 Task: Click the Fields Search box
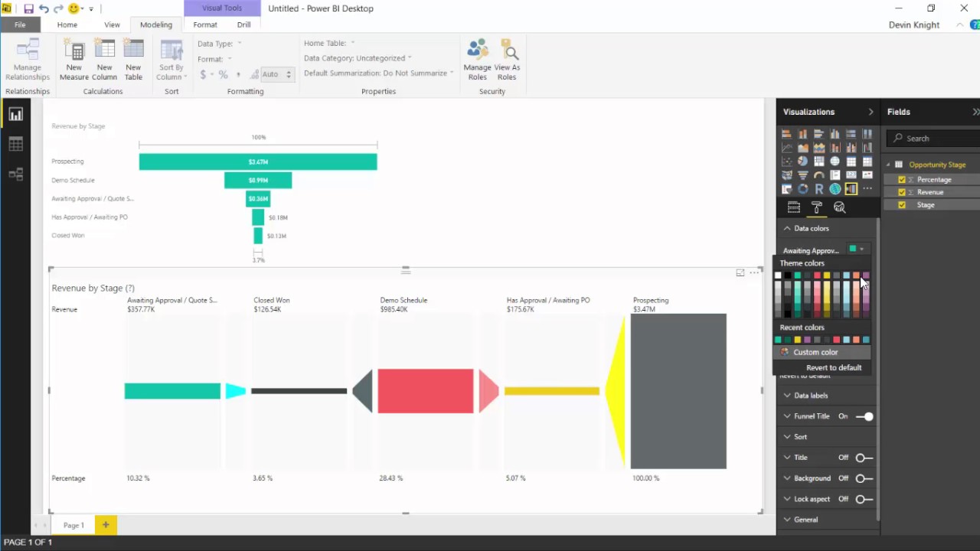[934, 139]
